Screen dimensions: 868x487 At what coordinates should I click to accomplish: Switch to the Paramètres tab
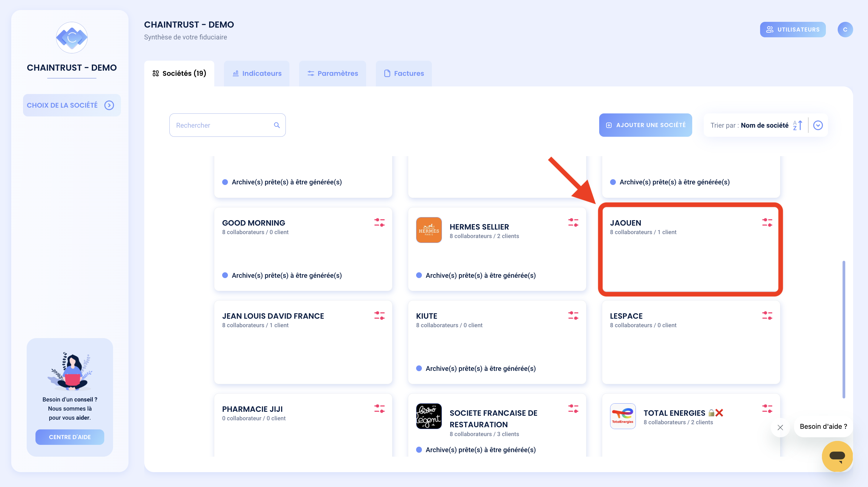point(332,73)
